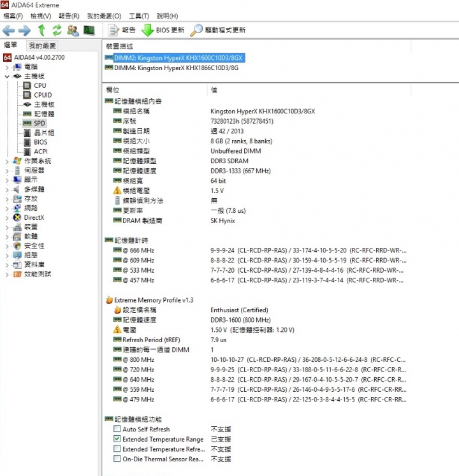Click the 資料庫 database icon
The width and height of the screenshot is (459, 476).
point(17,264)
